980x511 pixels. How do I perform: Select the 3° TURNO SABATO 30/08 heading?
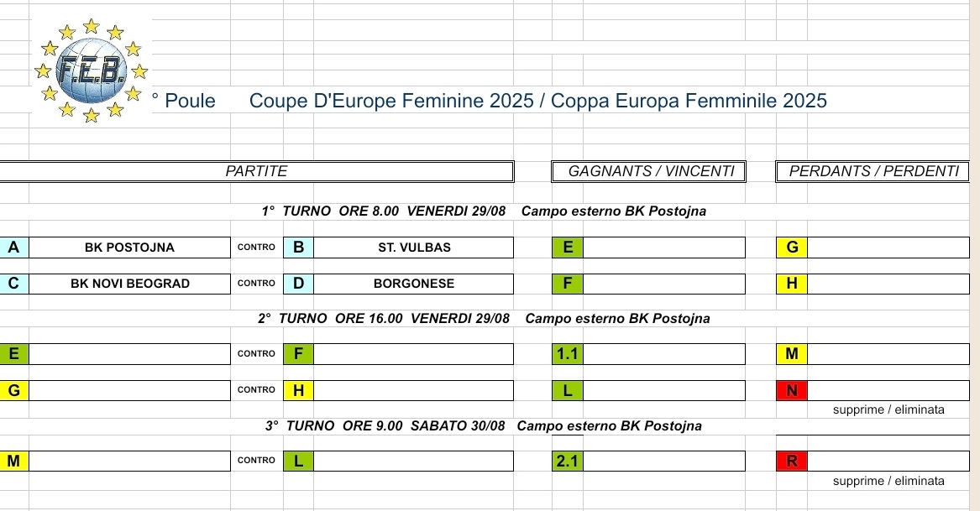pos(484,426)
